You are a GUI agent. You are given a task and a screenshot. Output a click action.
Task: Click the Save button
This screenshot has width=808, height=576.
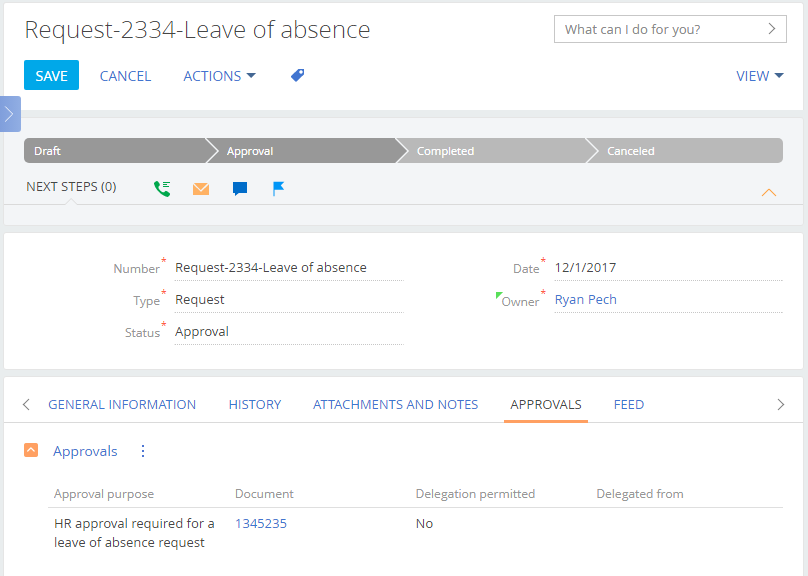click(x=52, y=75)
